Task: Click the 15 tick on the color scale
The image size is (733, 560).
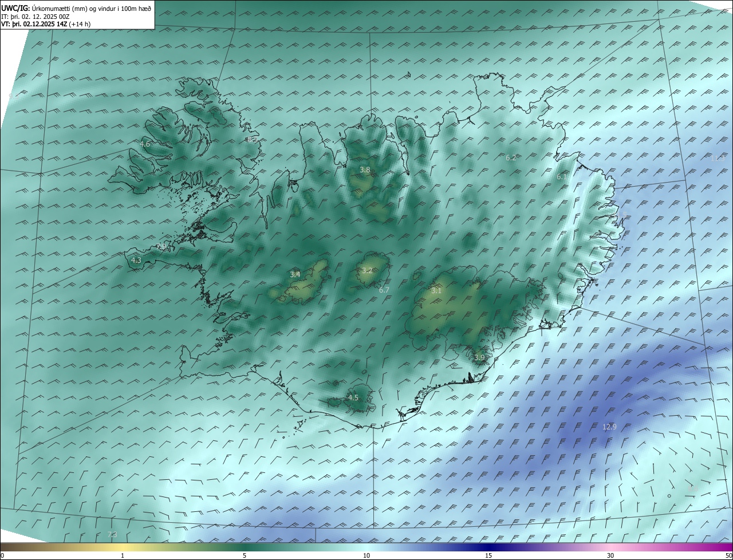Action: tap(488, 555)
